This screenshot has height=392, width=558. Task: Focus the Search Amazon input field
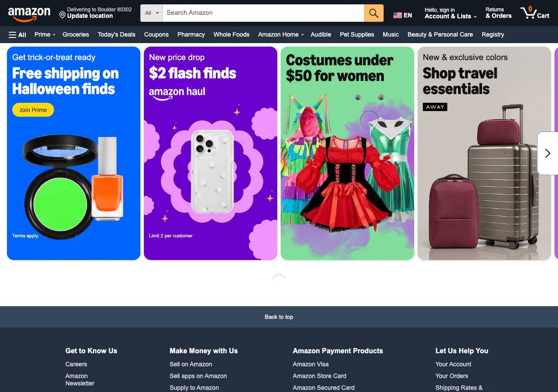pos(263,13)
